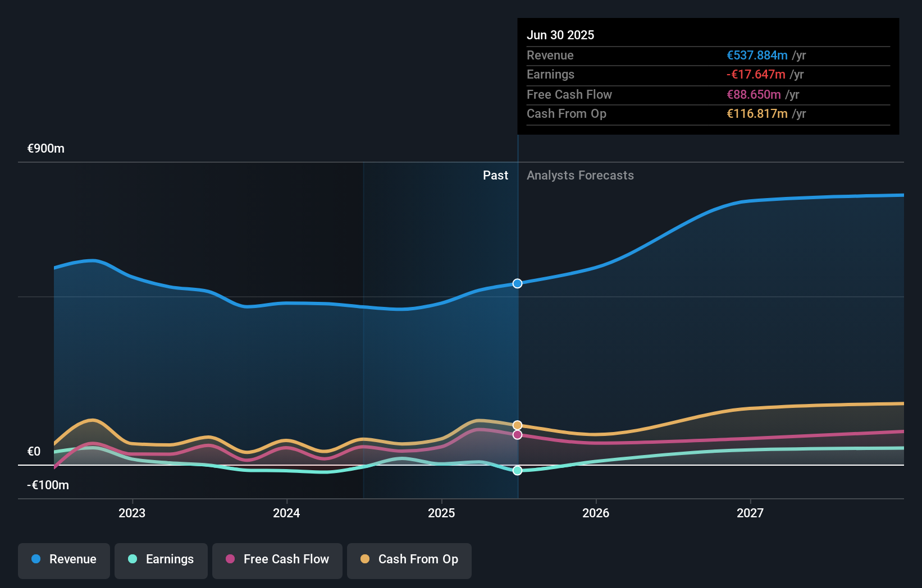Click the blue Revenue data point marker
The width and height of the screenshot is (922, 588).
point(517,283)
